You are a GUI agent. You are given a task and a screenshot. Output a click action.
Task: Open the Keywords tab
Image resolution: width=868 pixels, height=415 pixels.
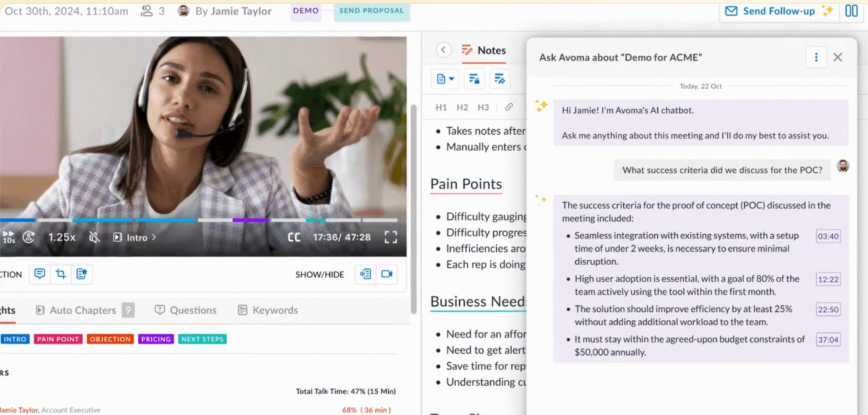click(x=268, y=310)
